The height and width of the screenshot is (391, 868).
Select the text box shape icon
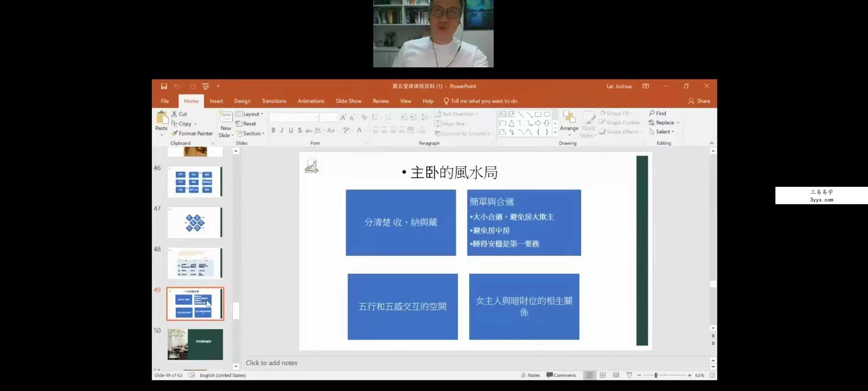coord(502,114)
